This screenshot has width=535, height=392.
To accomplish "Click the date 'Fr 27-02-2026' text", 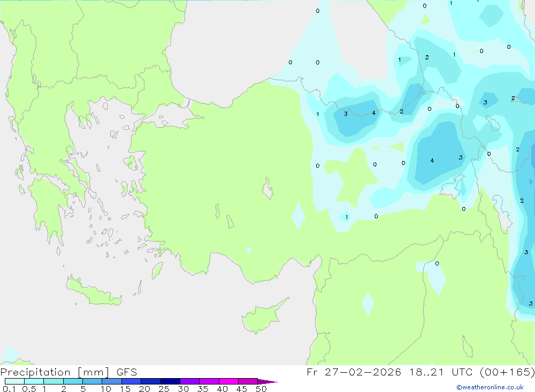I will coord(354,372).
